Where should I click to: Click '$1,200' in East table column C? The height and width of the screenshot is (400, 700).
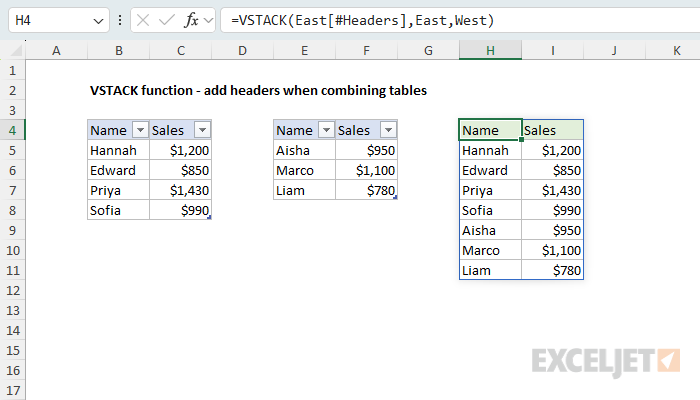click(180, 150)
